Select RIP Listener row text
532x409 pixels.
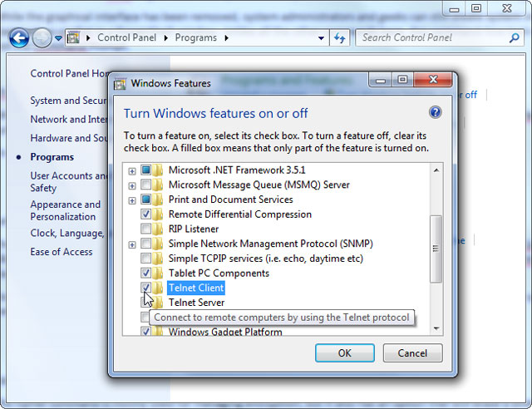(194, 229)
